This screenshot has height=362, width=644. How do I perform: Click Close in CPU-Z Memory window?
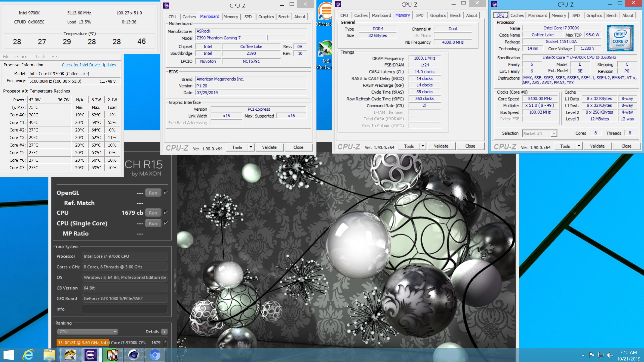click(x=470, y=146)
